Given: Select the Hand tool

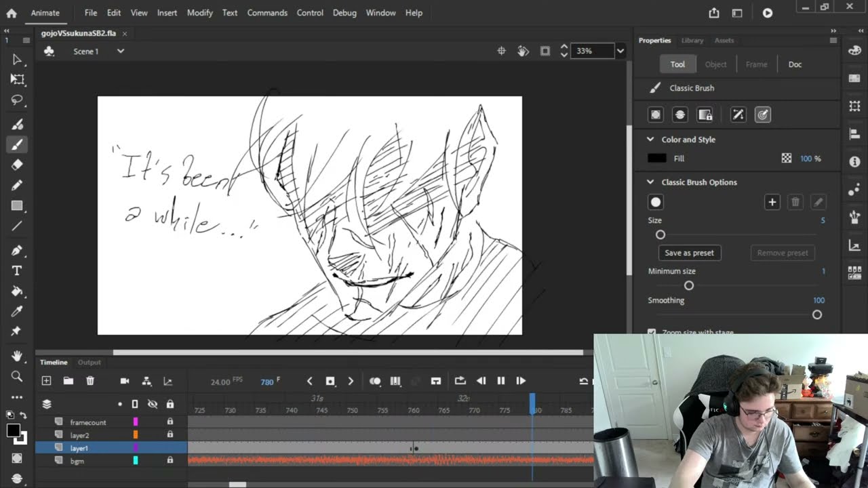Looking at the screenshot, I should click(x=18, y=356).
